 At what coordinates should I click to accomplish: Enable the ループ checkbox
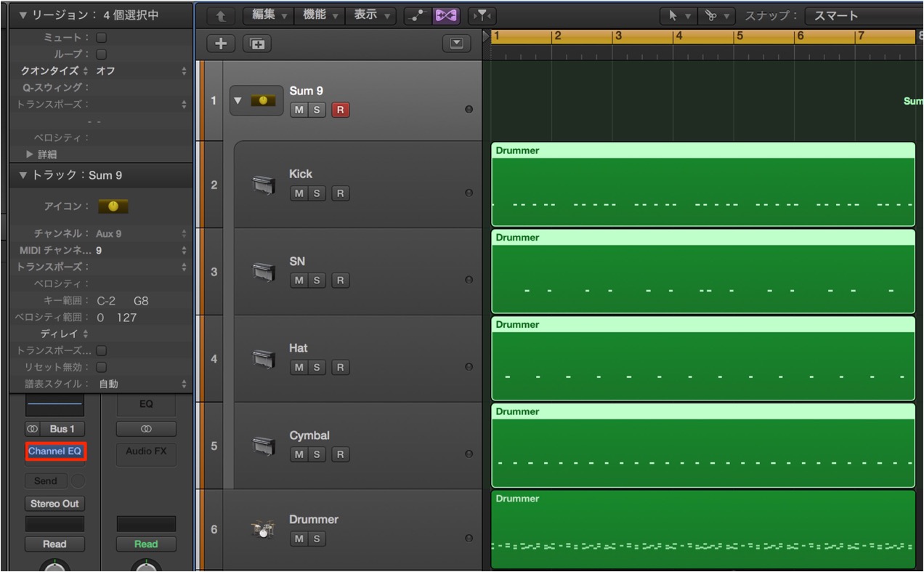coord(102,54)
